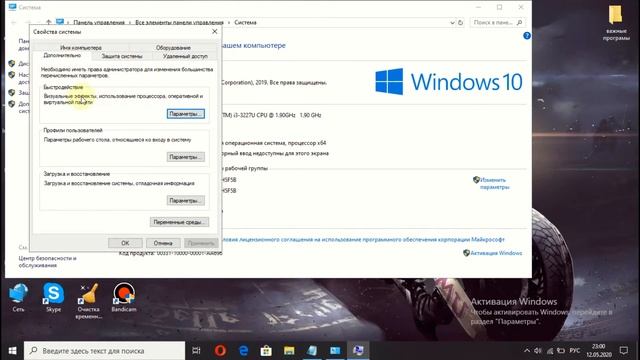Viewport: 640px width, 360px height.
Task: Open the важные программы desktop folder
Action: pyautogui.click(x=616, y=22)
